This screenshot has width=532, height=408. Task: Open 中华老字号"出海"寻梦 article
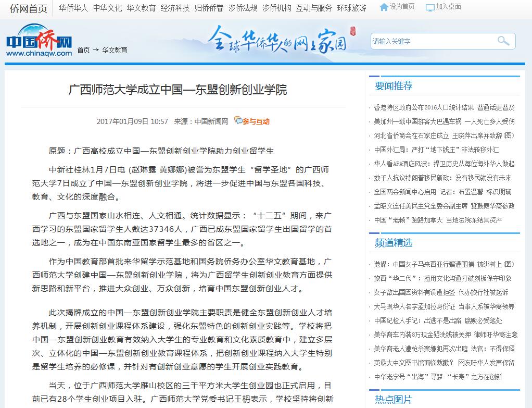pyautogui.click(x=438, y=377)
